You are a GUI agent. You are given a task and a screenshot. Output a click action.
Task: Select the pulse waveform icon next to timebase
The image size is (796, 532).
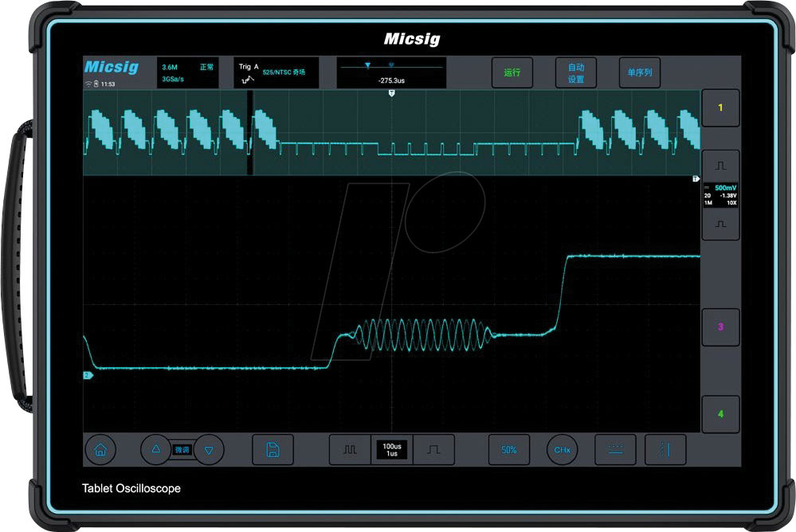pyautogui.click(x=349, y=449)
